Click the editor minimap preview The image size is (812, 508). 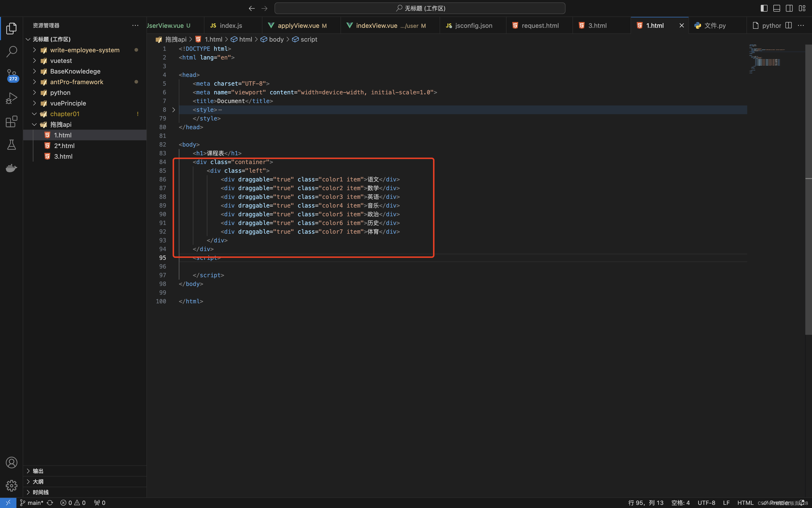tap(776, 59)
